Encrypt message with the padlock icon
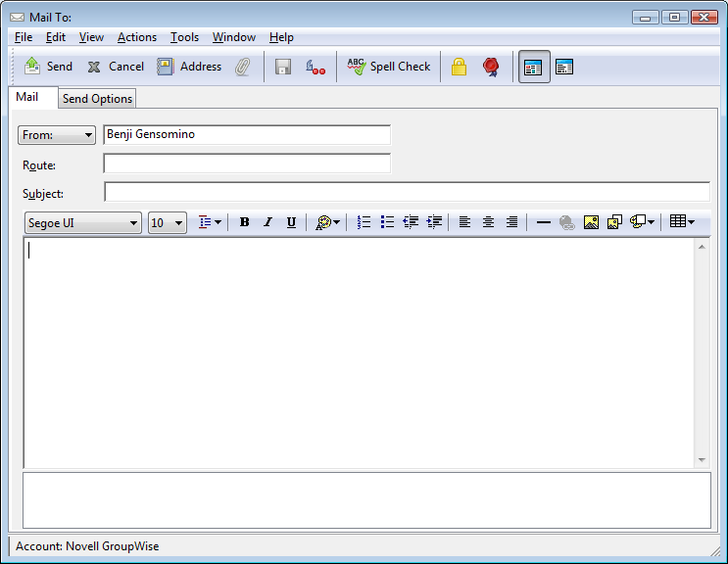Viewport: 728px width, 564px height. pos(459,67)
